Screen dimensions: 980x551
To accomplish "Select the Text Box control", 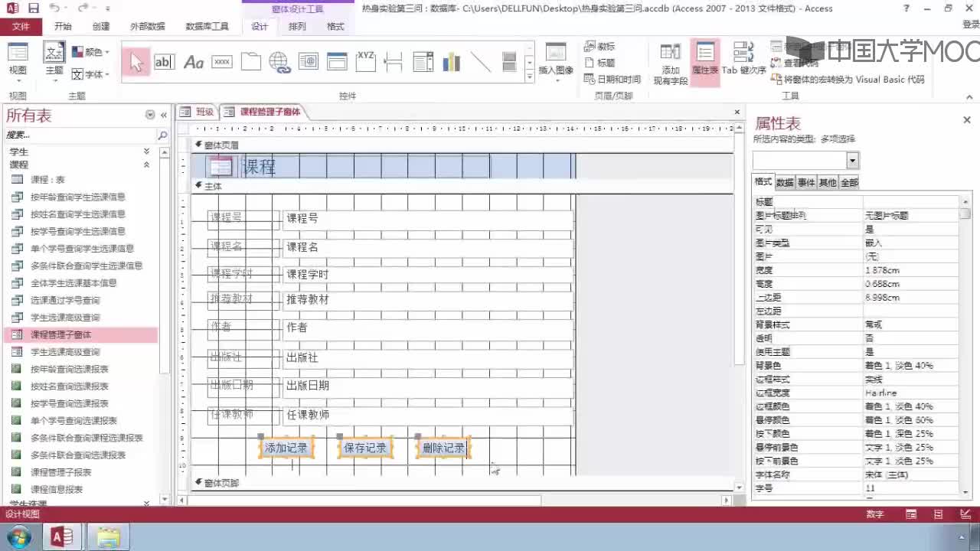I will tap(165, 63).
